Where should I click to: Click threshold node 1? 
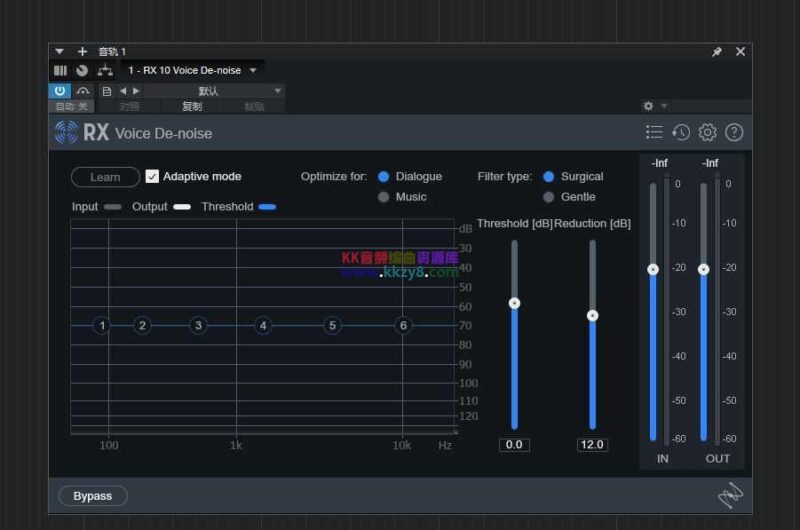pyautogui.click(x=102, y=325)
